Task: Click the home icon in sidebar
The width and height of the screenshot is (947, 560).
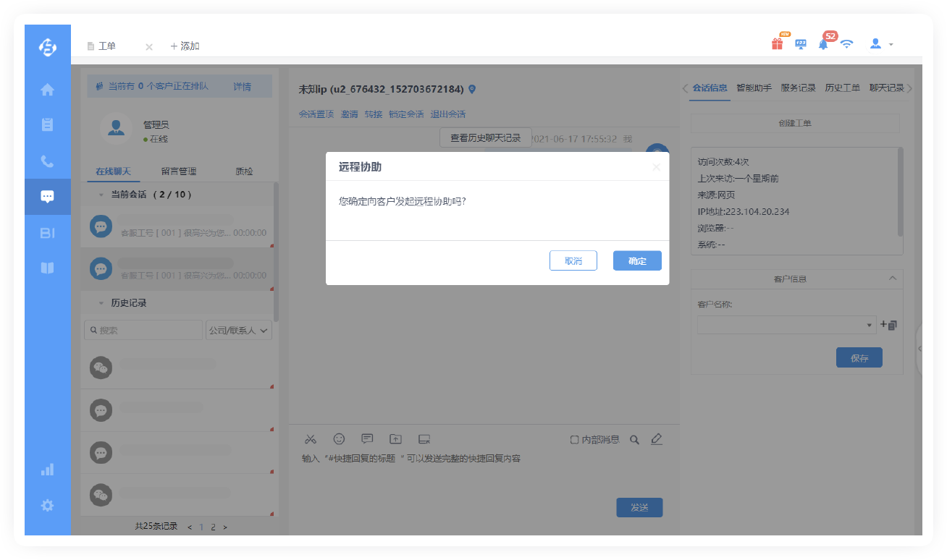Action: click(47, 90)
